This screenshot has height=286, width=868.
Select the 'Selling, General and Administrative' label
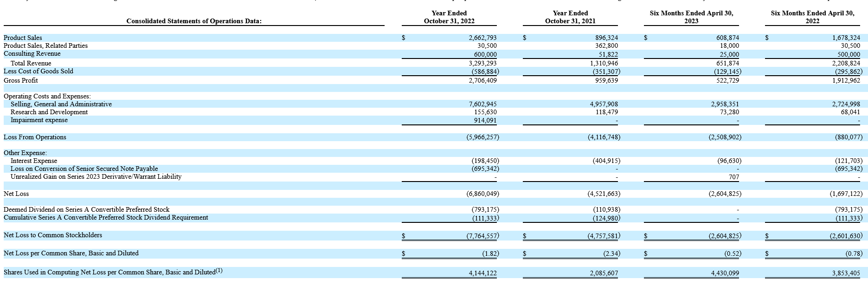point(61,104)
